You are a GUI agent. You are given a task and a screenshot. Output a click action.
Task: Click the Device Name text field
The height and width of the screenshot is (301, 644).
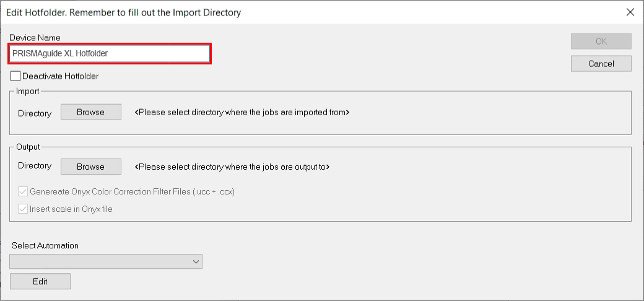(110, 54)
